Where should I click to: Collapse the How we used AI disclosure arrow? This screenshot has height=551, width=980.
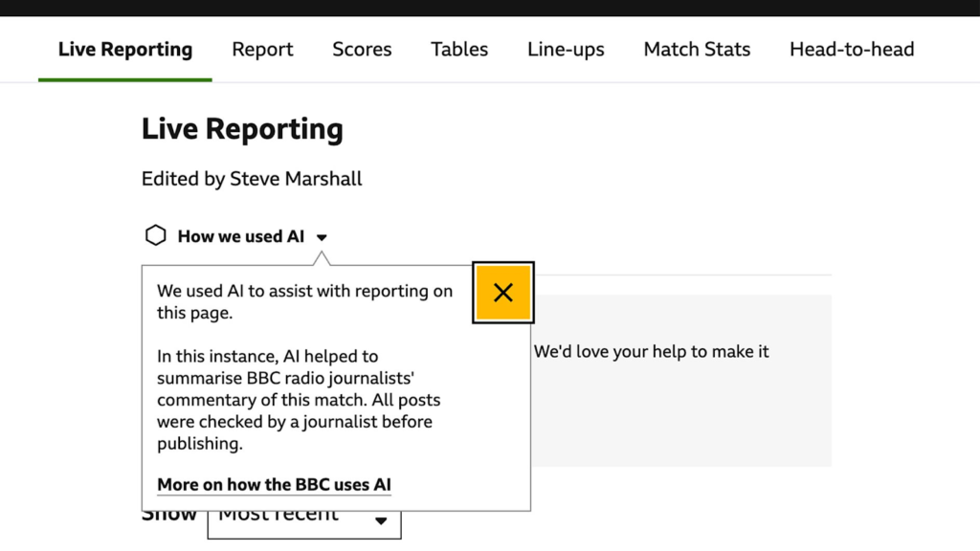click(322, 237)
